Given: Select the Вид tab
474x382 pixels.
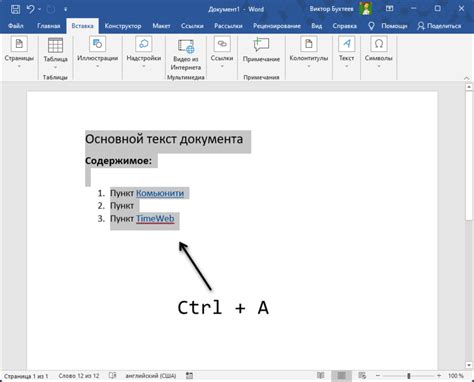Looking at the screenshot, I should pyautogui.click(x=316, y=26).
